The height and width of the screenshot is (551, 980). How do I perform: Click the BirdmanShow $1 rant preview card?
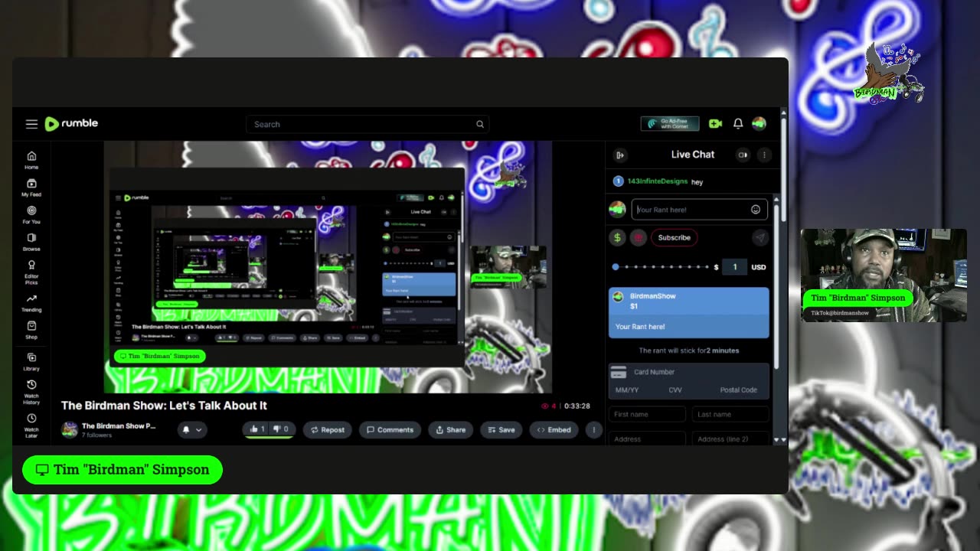click(x=689, y=313)
